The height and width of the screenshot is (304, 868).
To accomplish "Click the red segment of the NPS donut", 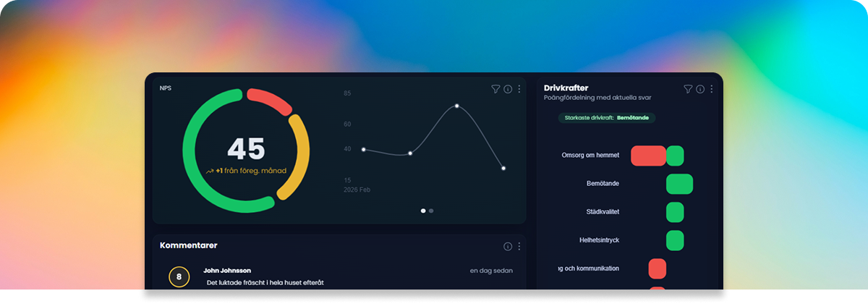I will 268,100.
